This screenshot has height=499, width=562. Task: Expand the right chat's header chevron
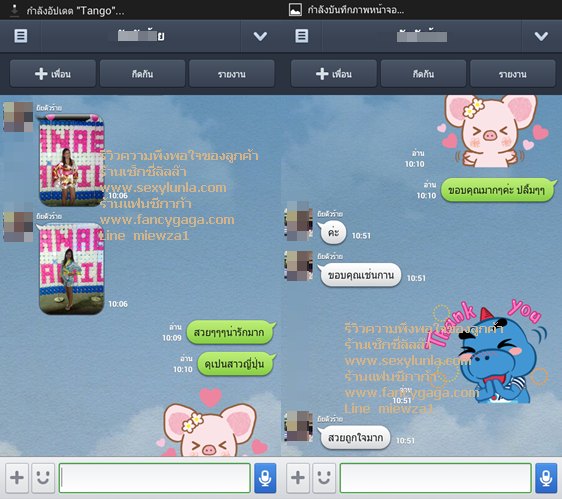pos(541,36)
